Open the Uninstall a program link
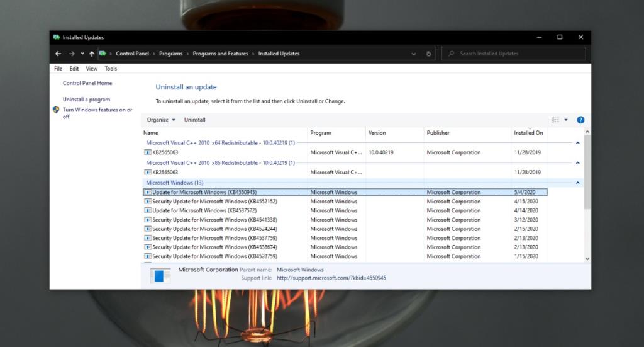The image size is (644, 347). (x=86, y=100)
